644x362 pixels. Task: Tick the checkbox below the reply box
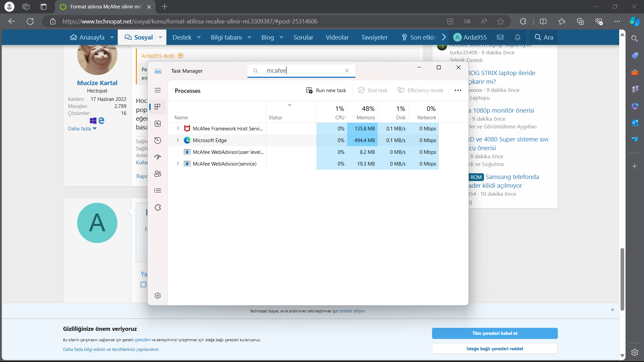[143, 285]
